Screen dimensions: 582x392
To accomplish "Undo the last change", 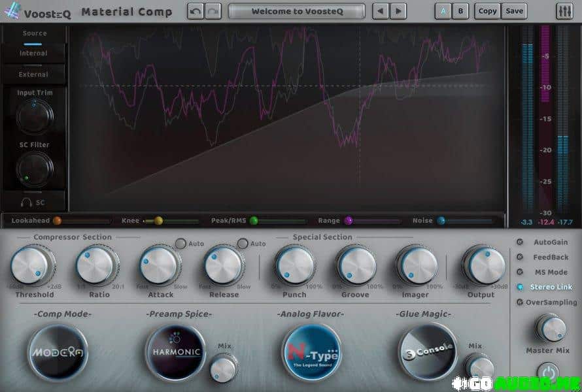I will [x=196, y=11].
